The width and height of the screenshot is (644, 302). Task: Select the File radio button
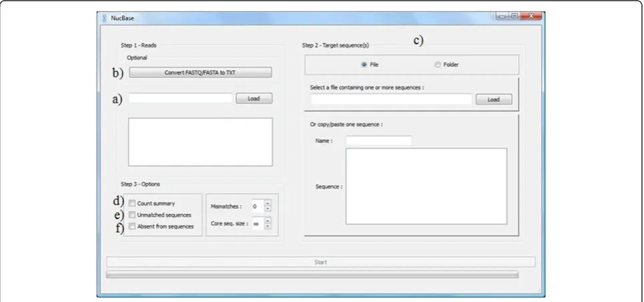[364, 65]
